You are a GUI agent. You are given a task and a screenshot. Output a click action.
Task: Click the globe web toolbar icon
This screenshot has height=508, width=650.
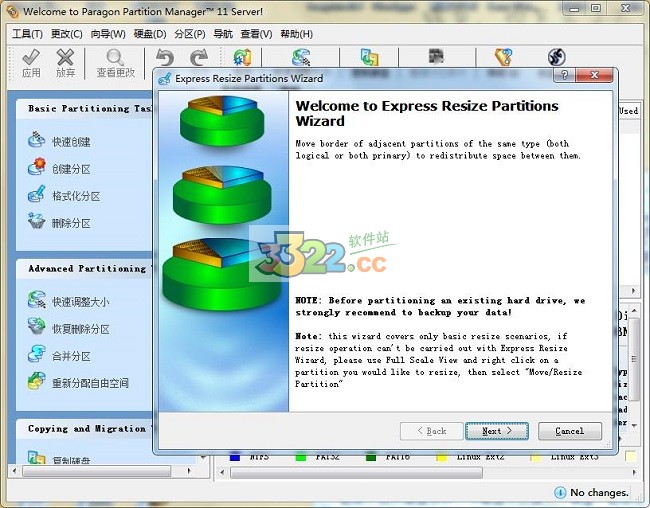556,57
